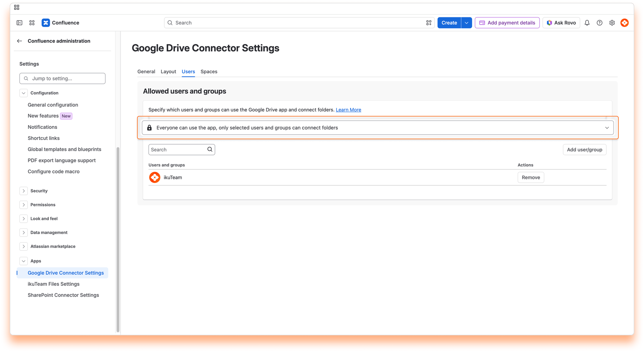
Task: Open the notifications bell
Action: click(587, 23)
